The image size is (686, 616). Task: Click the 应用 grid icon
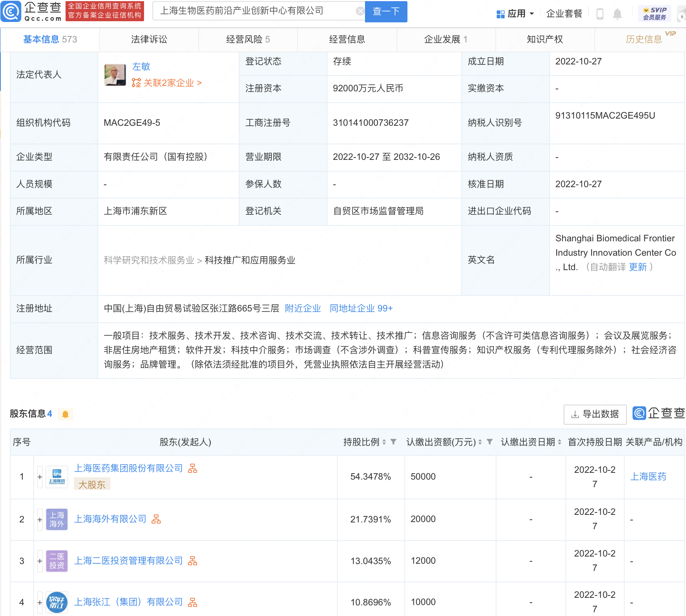(500, 14)
